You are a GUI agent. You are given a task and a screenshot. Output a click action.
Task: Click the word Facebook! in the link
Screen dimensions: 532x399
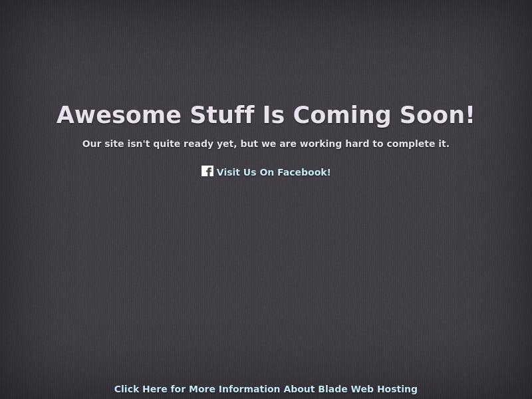click(x=304, y=172)
